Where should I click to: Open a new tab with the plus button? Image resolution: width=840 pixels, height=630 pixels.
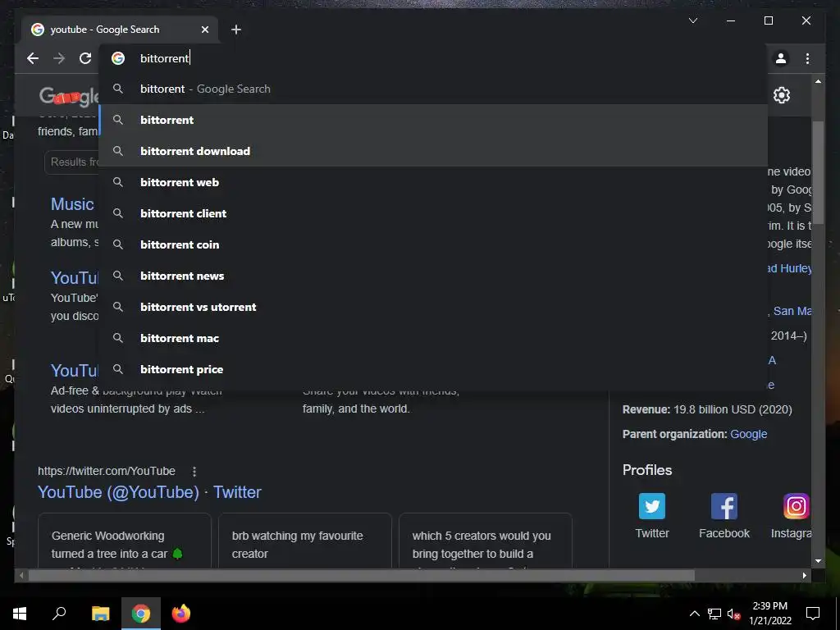235,30
